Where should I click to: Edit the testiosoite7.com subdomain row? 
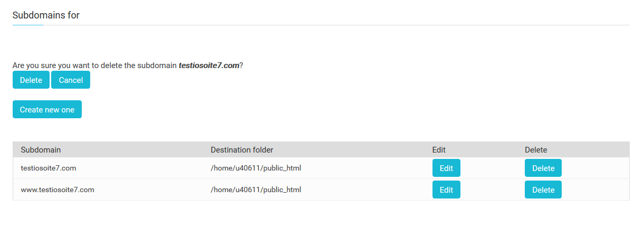[446, 168]
